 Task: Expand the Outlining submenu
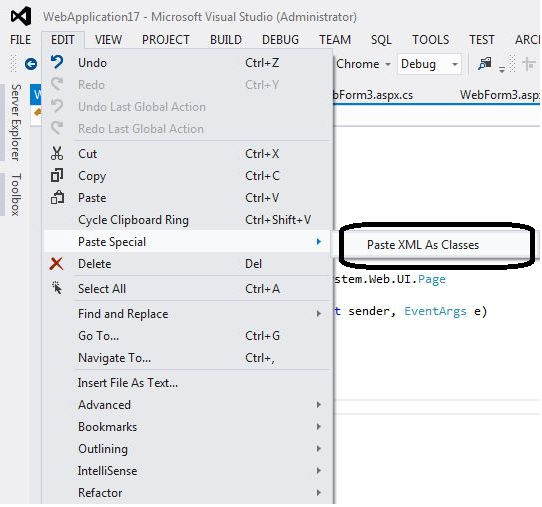[187, 449]
